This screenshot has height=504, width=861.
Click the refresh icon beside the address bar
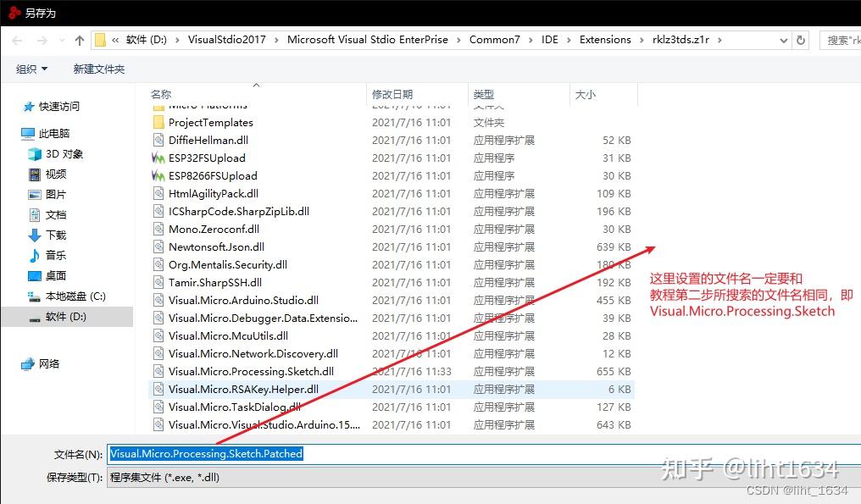point(802,39)
